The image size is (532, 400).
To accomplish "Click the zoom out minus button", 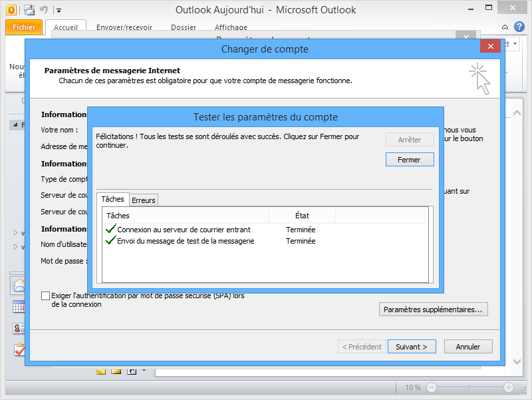I will tap(431, 387).
